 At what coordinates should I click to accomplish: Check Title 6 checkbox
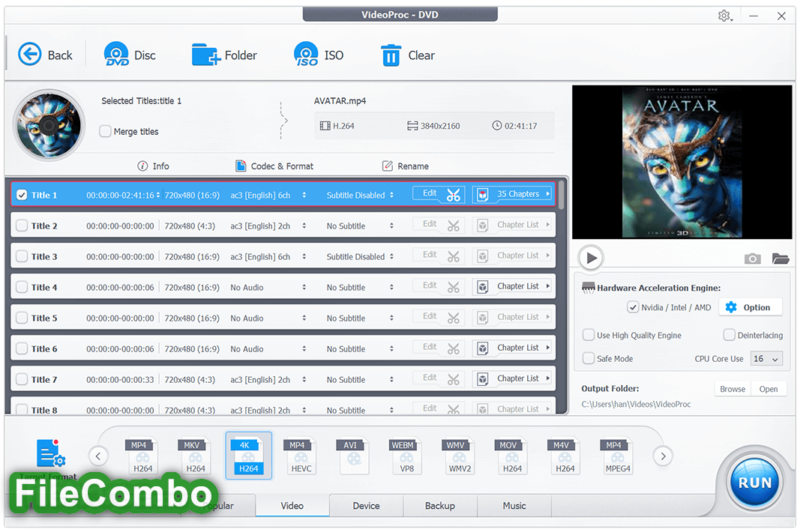tap(22, 348)
